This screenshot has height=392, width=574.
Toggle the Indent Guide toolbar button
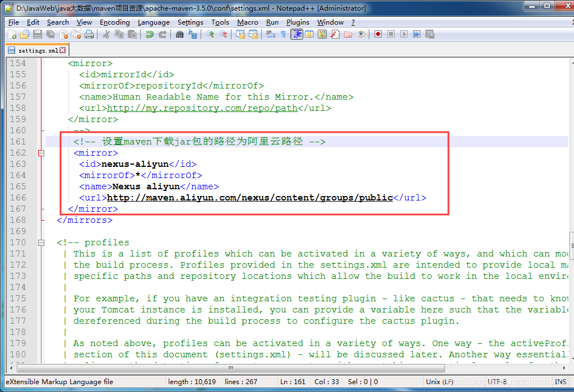coord(297,34)
